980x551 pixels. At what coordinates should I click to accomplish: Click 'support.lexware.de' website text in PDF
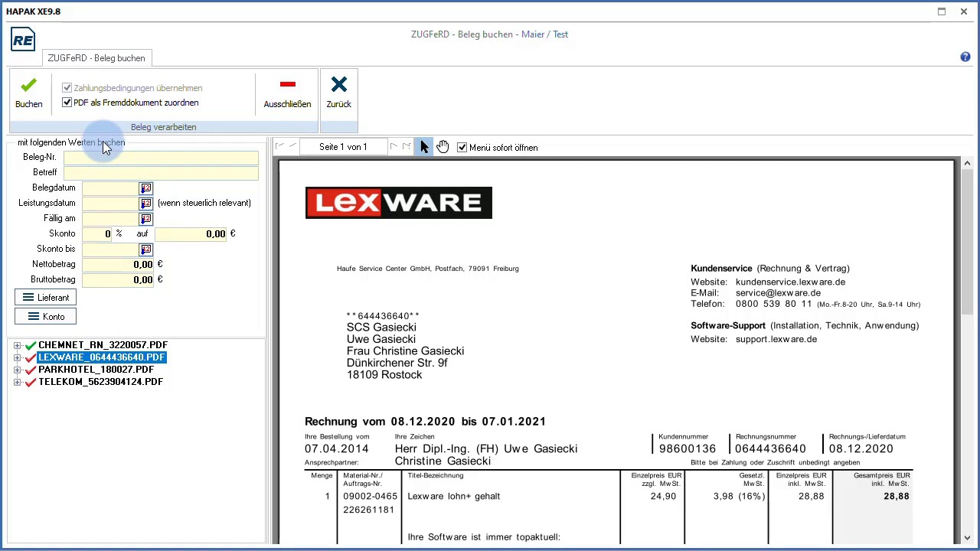tap(776, 339)
